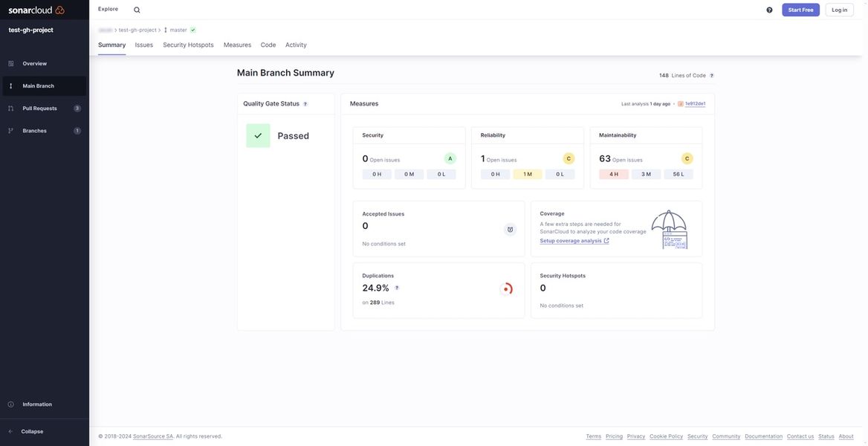The image size is (868, 446).
Task: Click the Duplications donut chart indicator
Action: 506,289
